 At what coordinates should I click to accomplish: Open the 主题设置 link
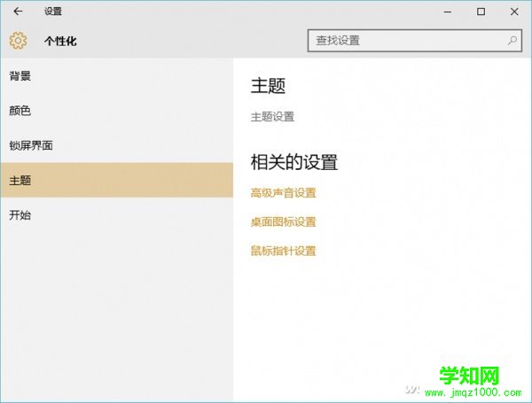tap(272, 117)
